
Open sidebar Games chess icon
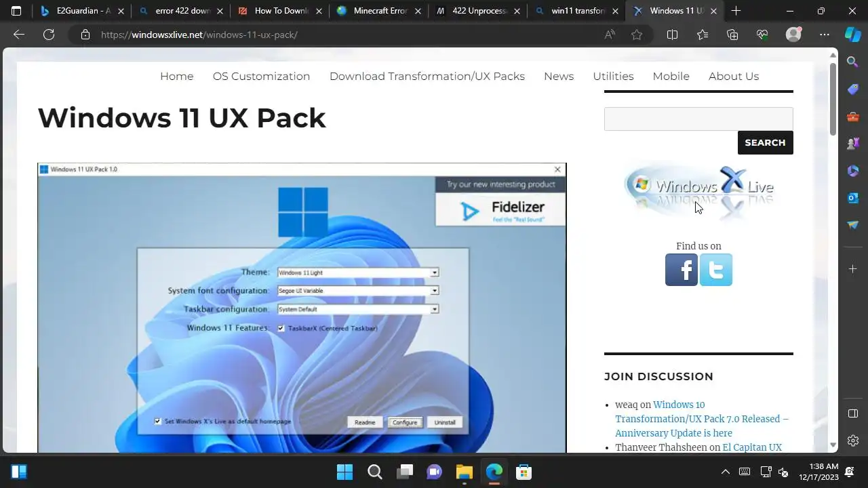[x=853, y=144]
